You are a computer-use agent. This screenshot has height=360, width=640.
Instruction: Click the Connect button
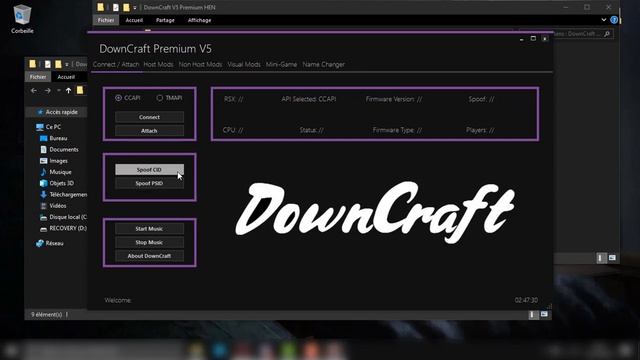(149, 117)
